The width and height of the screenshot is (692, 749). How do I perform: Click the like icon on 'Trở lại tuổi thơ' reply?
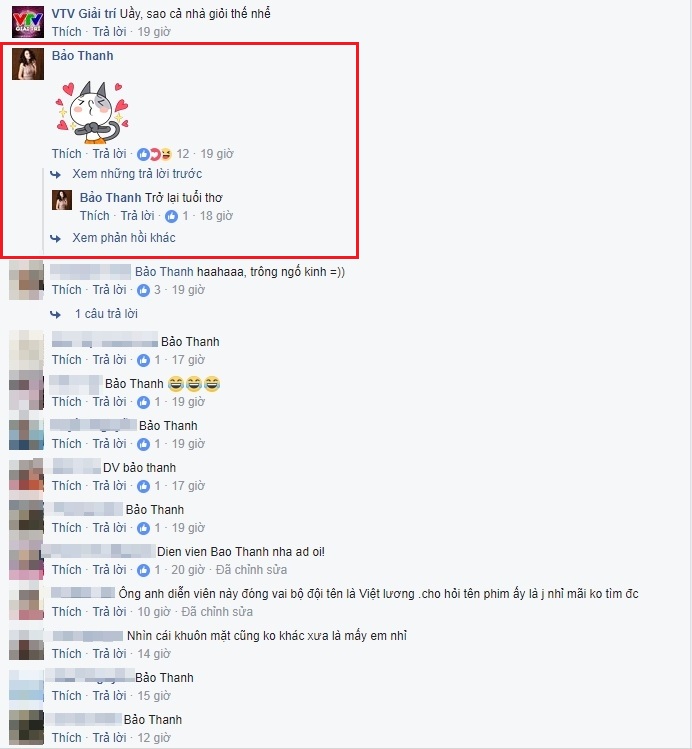171,216
